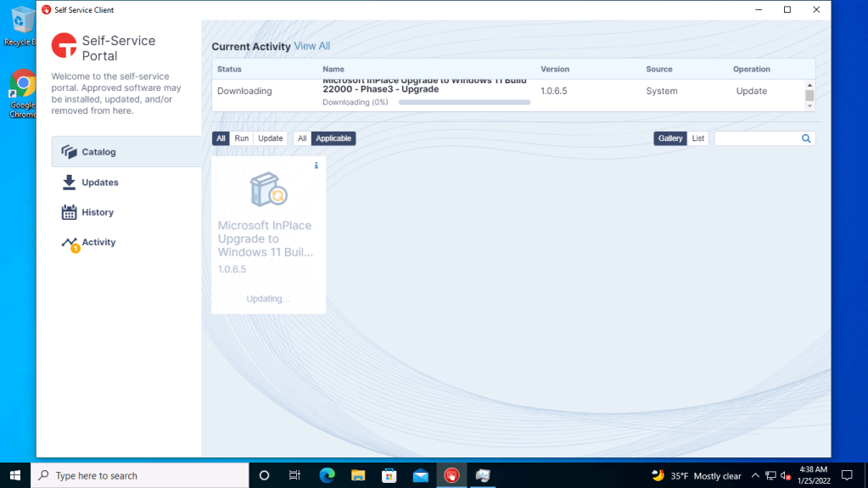Click the info icon on the software tile
This screenshot has width=868, height=488.
316,165
